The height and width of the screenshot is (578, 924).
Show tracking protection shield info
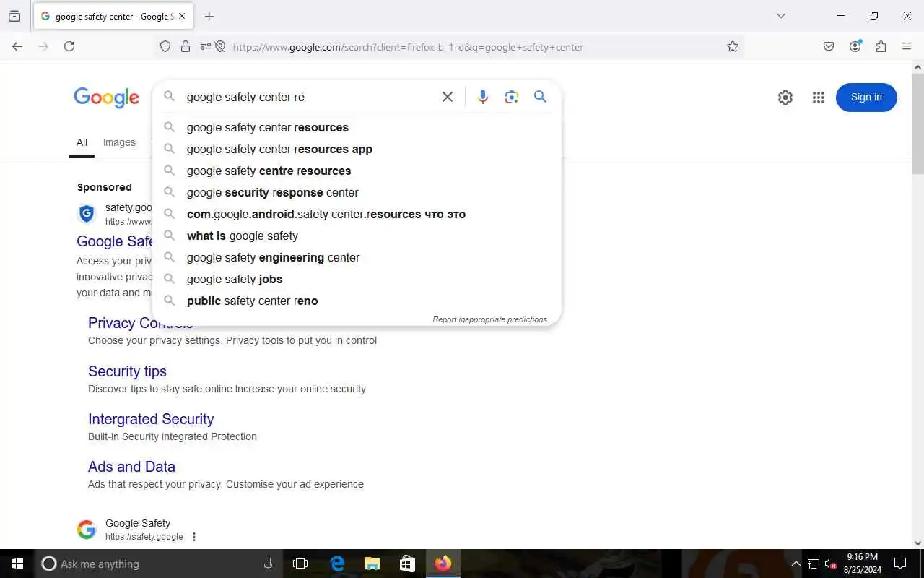165,46
